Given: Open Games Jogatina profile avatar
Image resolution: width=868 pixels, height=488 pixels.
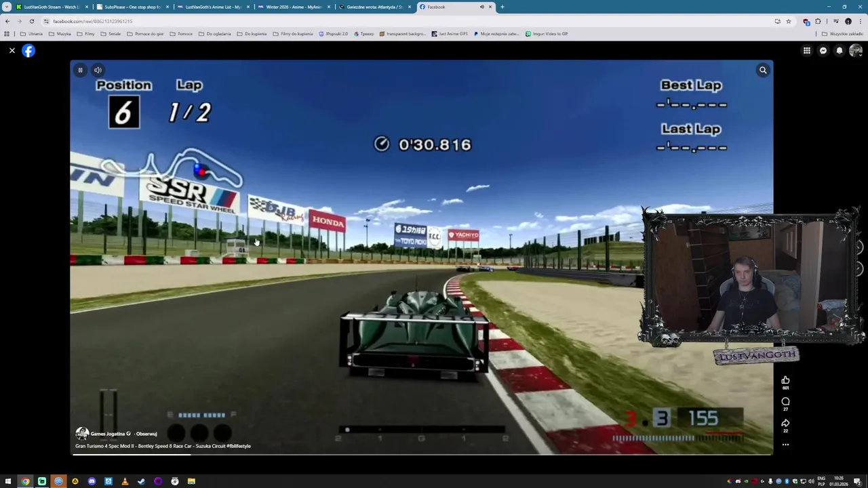Looking at the screenshot, I should (82, 434).
